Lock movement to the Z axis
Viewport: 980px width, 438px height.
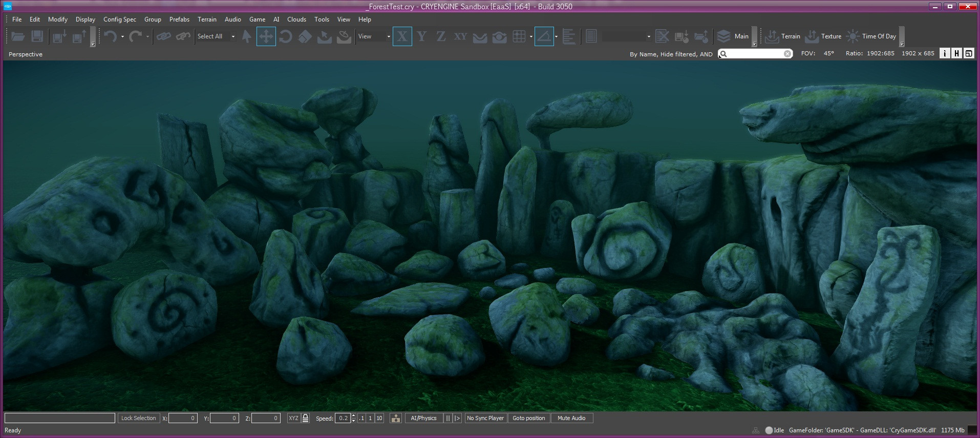pos(441,36)
